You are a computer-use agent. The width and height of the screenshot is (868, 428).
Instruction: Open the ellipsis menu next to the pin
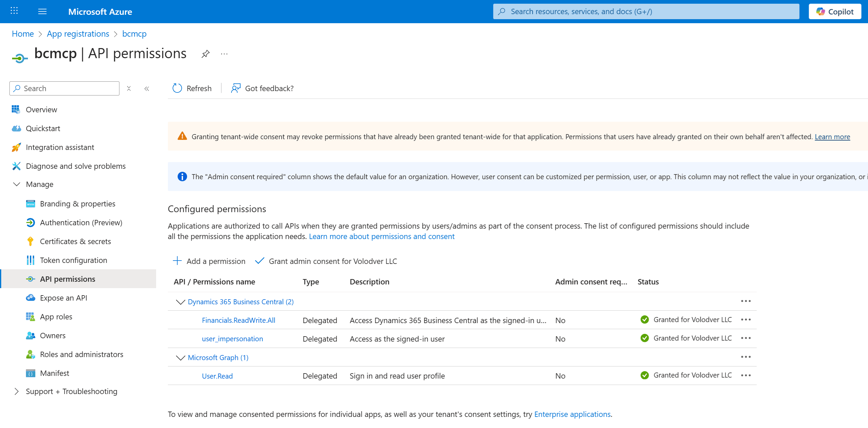tap(224, 54)
